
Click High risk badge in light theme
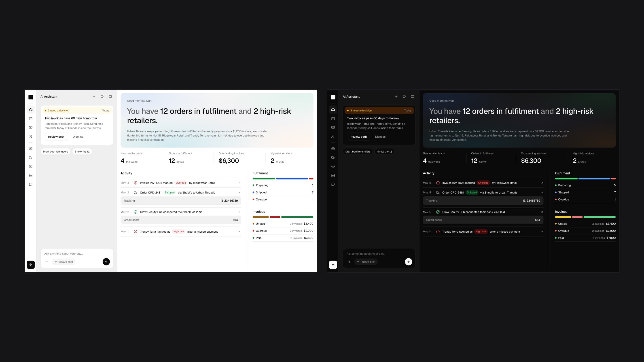point(179,232)
